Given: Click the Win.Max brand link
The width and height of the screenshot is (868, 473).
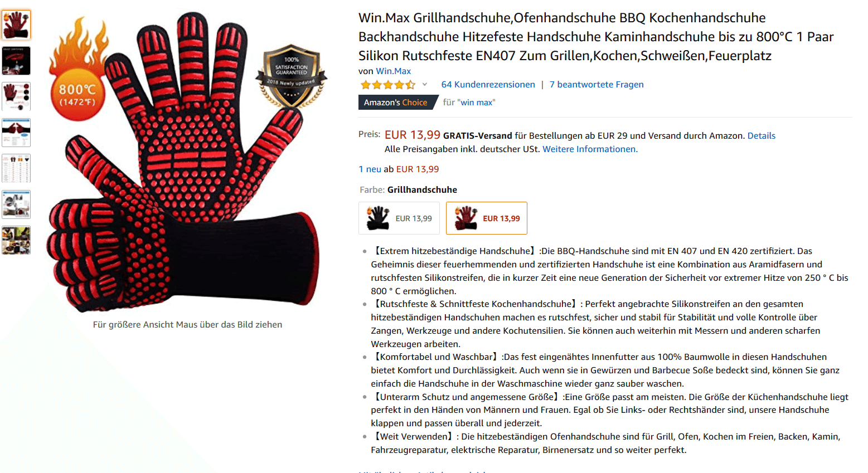Looking at the screenshot, I should (x=393, y=71).
